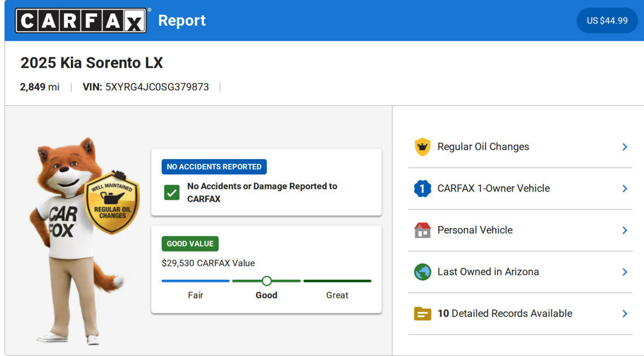
Task: Expand the CARFAX 1-Owner Vehicle chevron
Action: [x=625, y=188]
